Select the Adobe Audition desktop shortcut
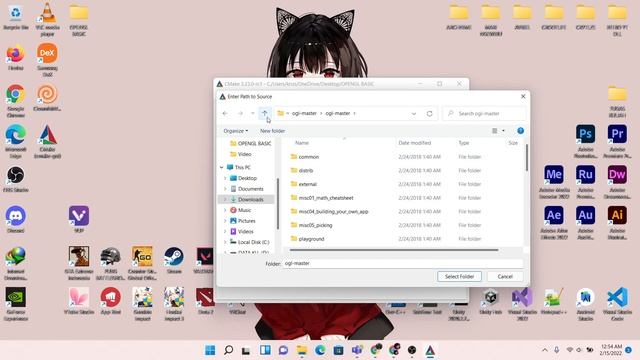Screen dimensions: 640x360 tap(585, 223)
